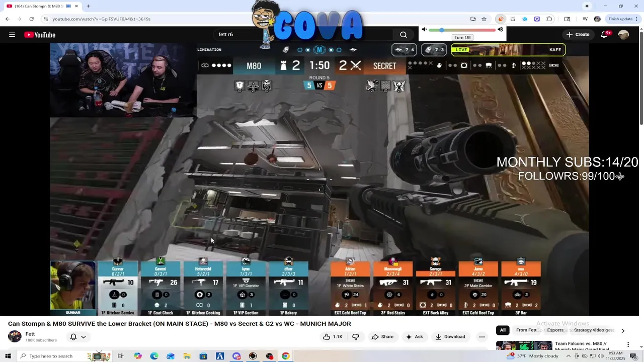This screenshot has height=362, width=644.
Task: Open Microsoft Edge from taskbar
Action: click(x=154, y=356)
